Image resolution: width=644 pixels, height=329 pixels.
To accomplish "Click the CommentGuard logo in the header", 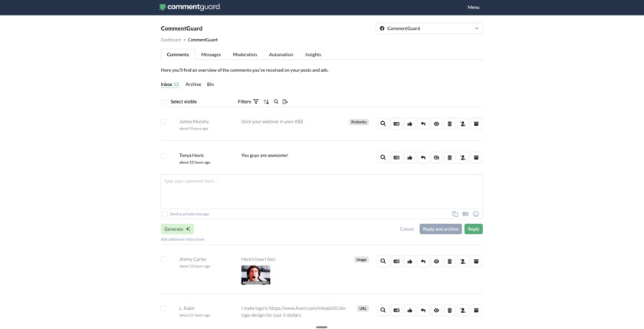I will point(189,7).
